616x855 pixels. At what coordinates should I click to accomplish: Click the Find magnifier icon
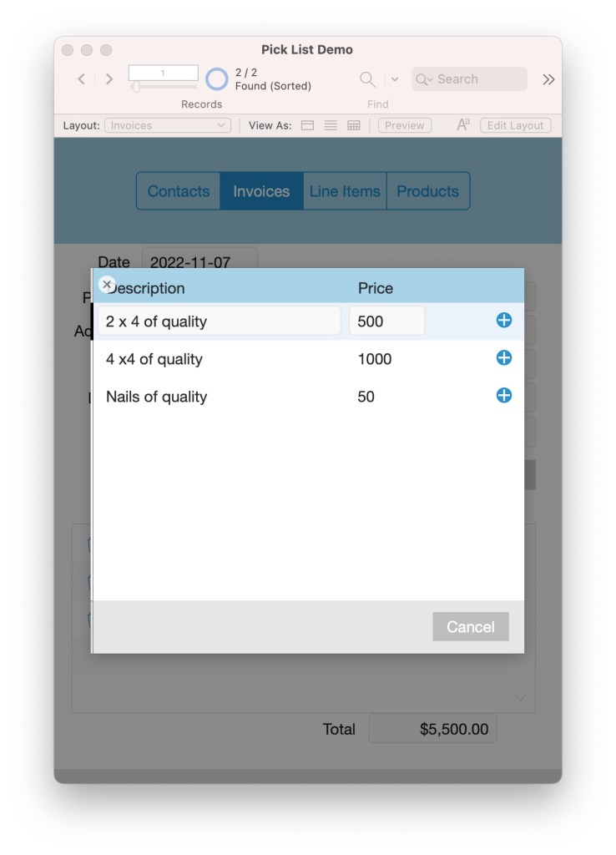pyautogui.click(x=366, y=79)
